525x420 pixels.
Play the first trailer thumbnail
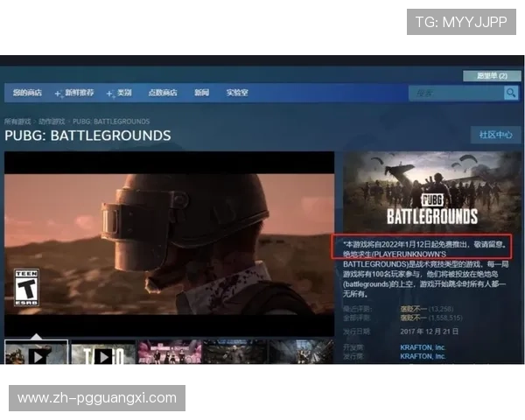pyautogui.click(x=36, y=352)
